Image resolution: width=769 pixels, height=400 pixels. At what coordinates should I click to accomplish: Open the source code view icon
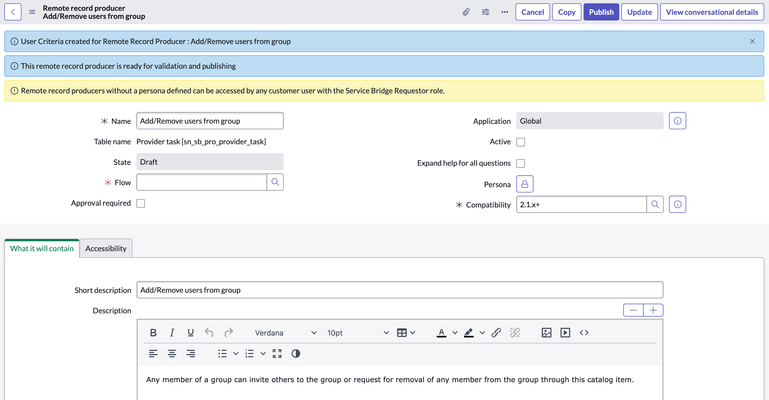(584, 333)
